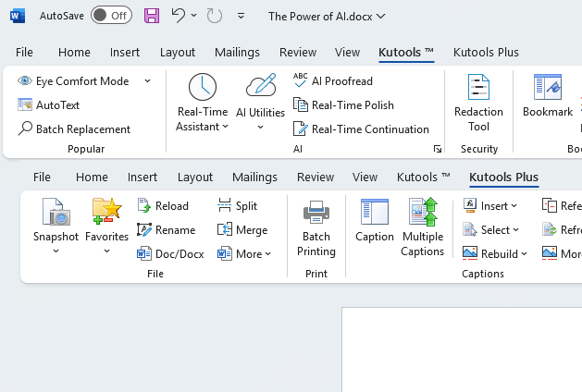Image resolution: width=582 pixels, height=392 pixels.
Task: Open the document title dropdown The Power of AI.docx
Action: [327, 17]
